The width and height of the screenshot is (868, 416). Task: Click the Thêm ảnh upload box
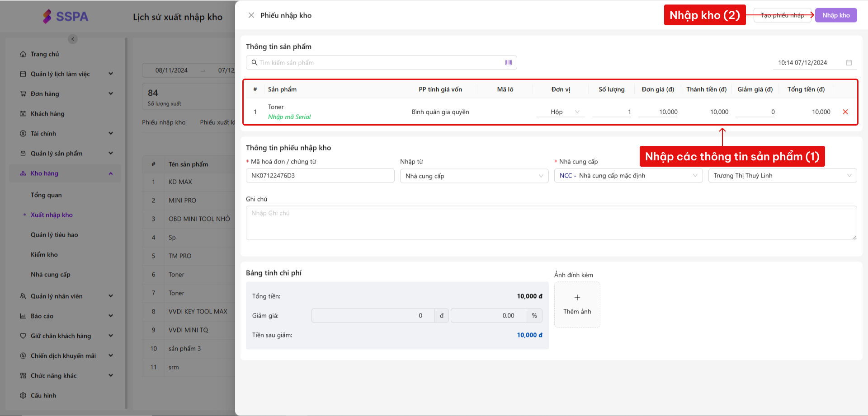point(577,305)
